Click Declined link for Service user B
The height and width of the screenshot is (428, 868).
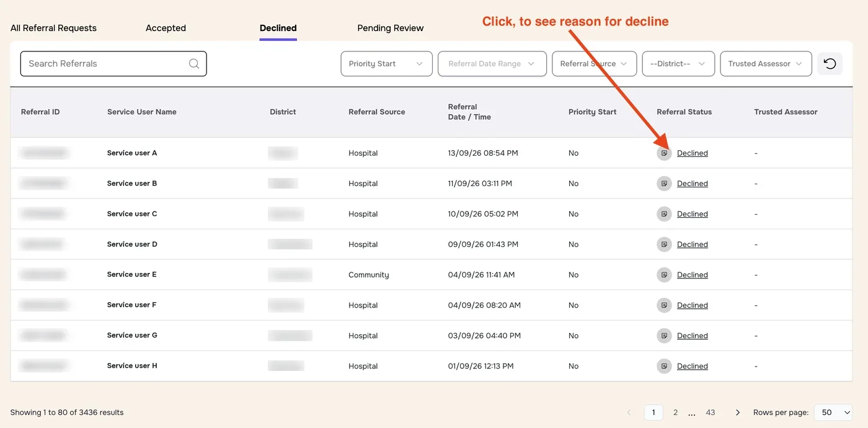click(692, 184)
